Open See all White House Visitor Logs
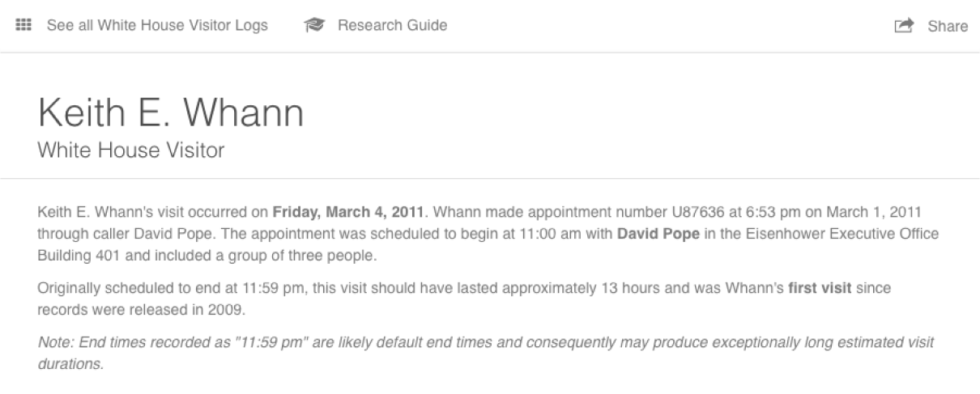 click(157, 26)
